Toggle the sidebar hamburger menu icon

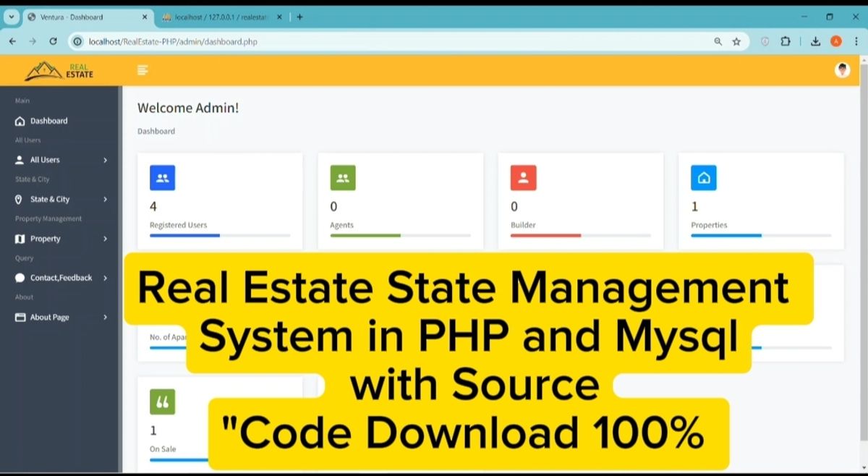[x=142, y=69]
